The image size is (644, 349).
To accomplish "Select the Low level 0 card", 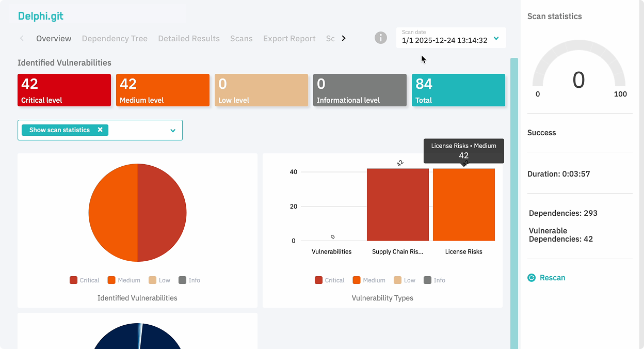I will [x=261, y=90].
